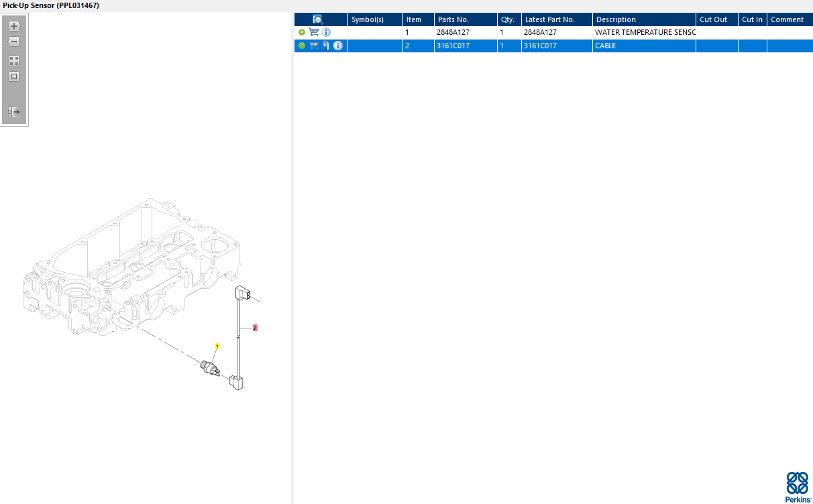Click green gear icon for item 2848A127

pos(302,32)
